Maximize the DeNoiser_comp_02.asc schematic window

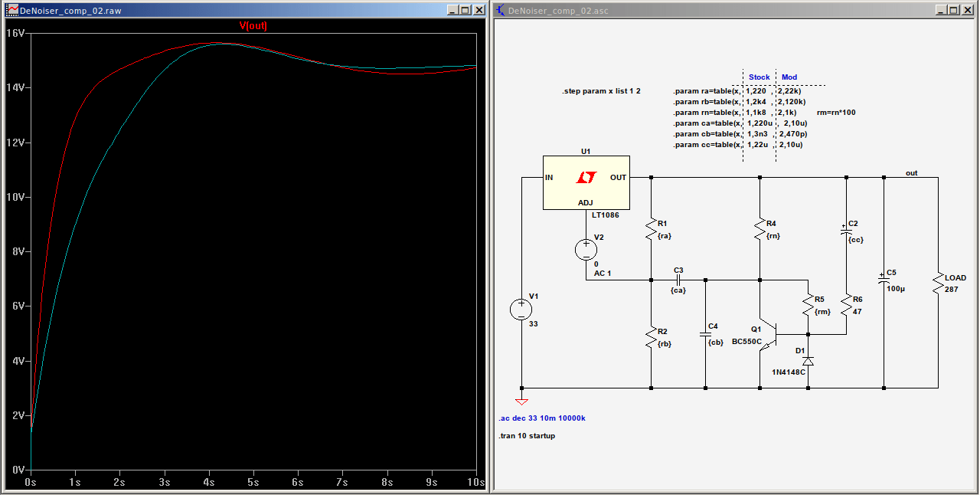tap(954, 10)
